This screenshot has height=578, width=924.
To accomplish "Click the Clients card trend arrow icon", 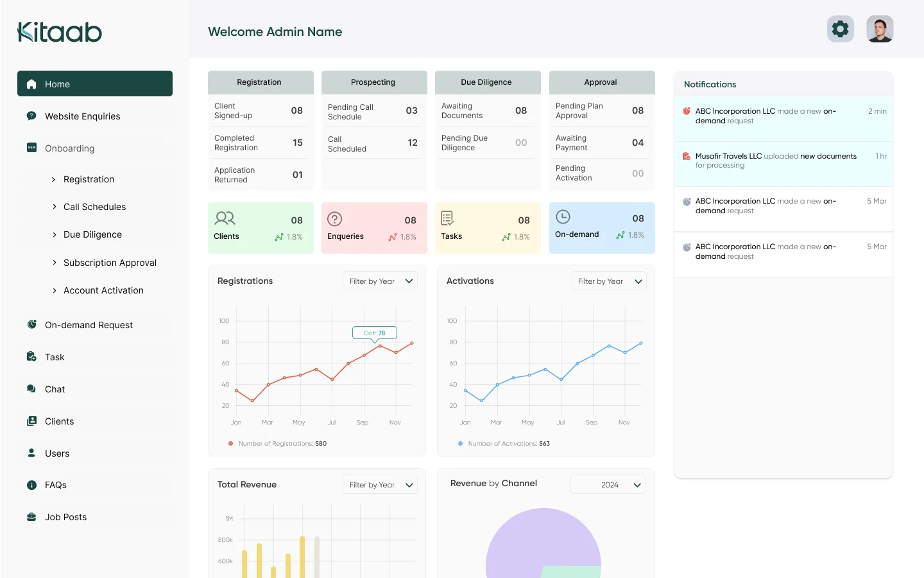I will point(279,237).
